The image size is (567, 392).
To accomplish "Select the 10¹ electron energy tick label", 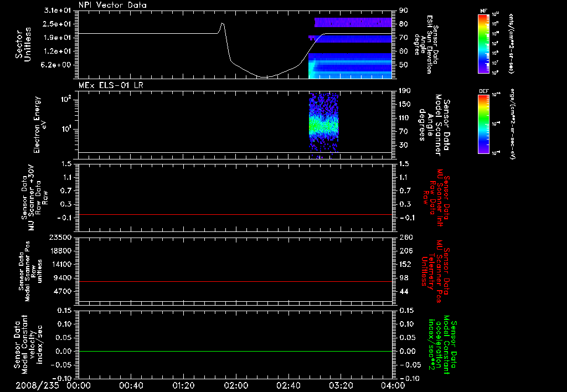I will pos(65,129).
